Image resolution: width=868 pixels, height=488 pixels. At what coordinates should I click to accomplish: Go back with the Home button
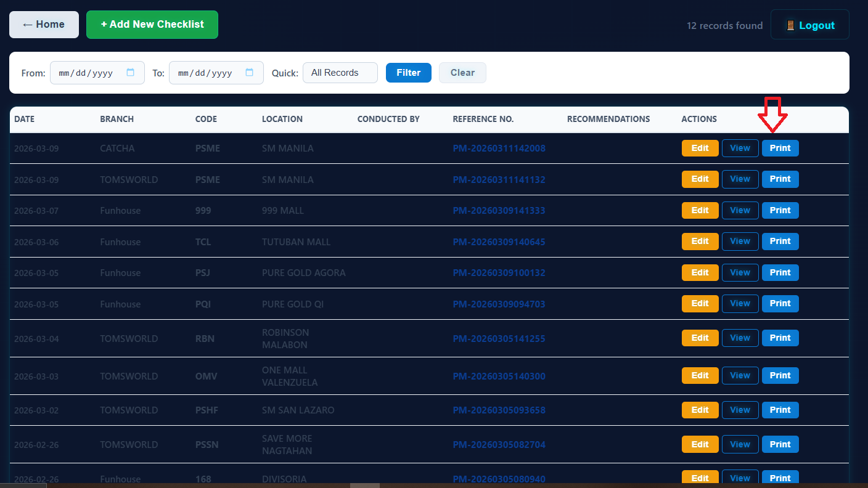(x=44, y=25)
